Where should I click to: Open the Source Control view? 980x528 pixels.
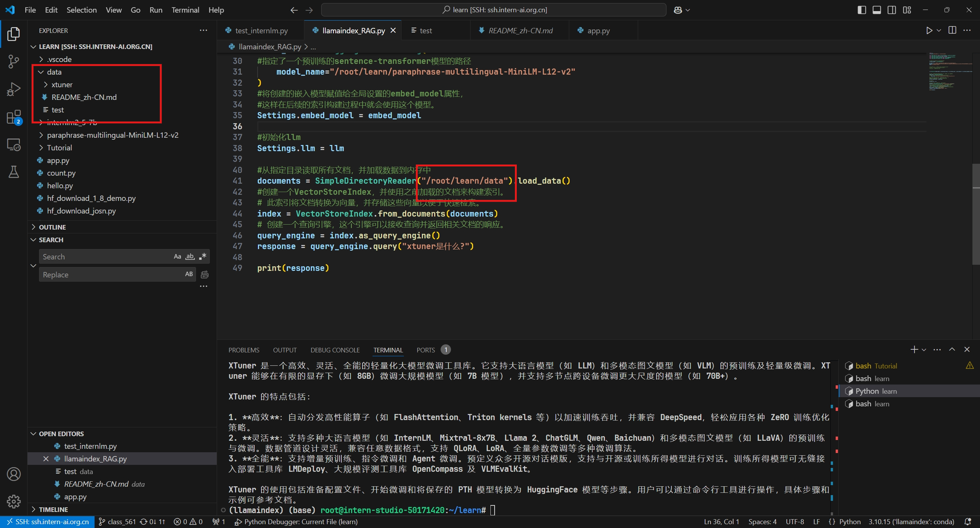pyautogui.click(x=13, y=61)
